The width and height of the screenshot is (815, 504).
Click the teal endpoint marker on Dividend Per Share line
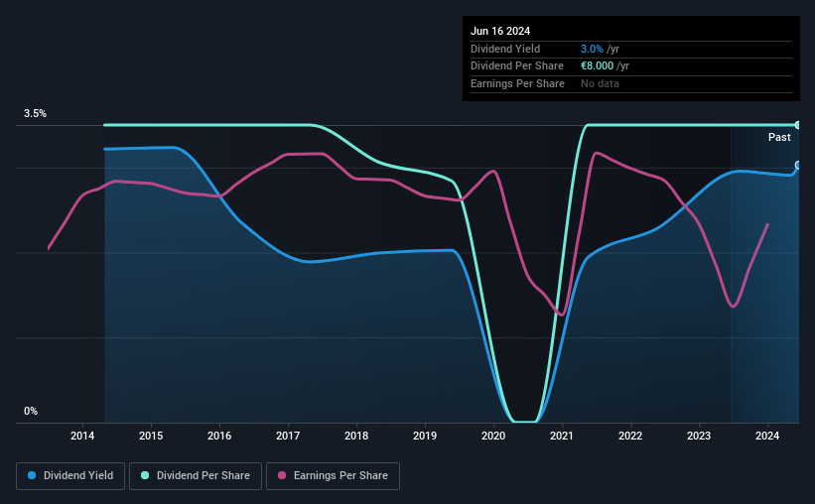(798, 125)
